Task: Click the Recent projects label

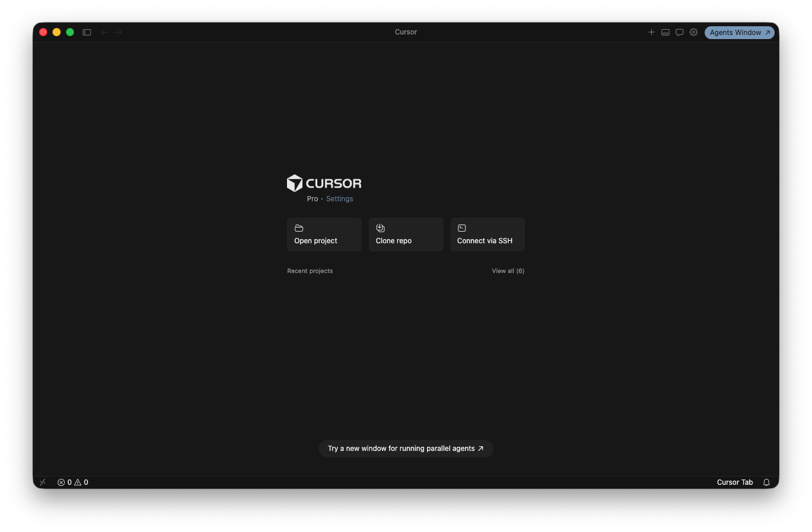Action: click(310, 271)
